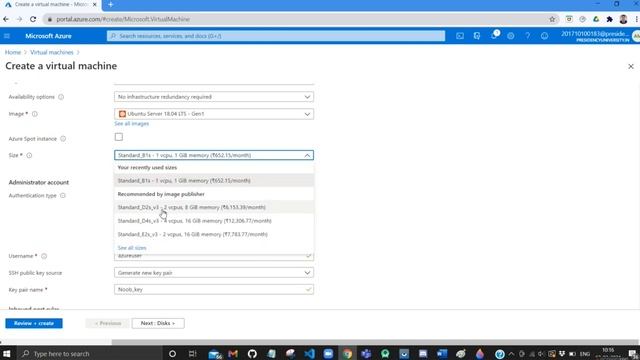Viewport: 640px width, 360px height.
Task: Click the Azure search resources box
Action: point(276,36)
